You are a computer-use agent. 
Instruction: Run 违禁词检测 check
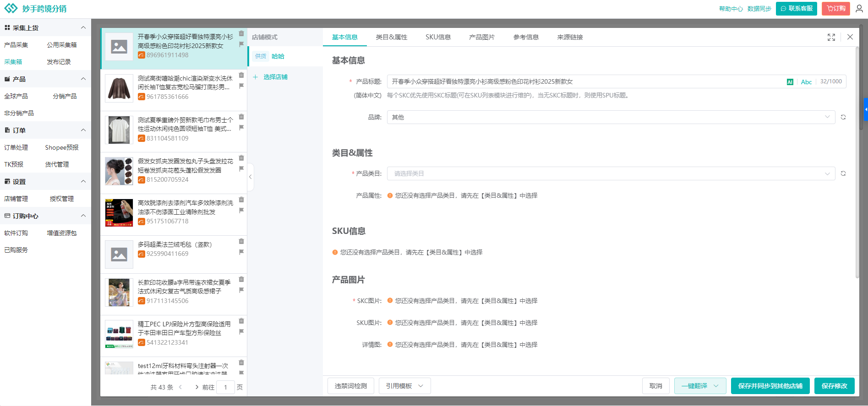(x=350, y=386)
